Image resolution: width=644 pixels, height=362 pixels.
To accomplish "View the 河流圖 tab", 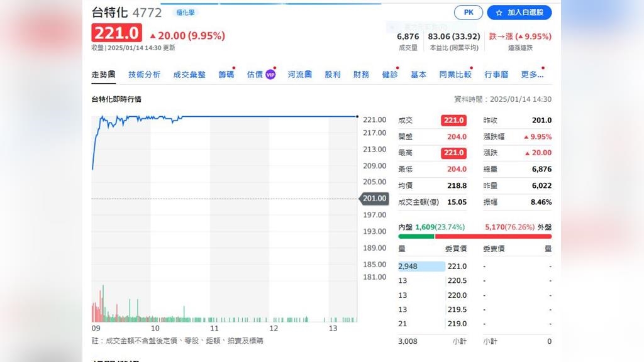I will tap(300, 74).
